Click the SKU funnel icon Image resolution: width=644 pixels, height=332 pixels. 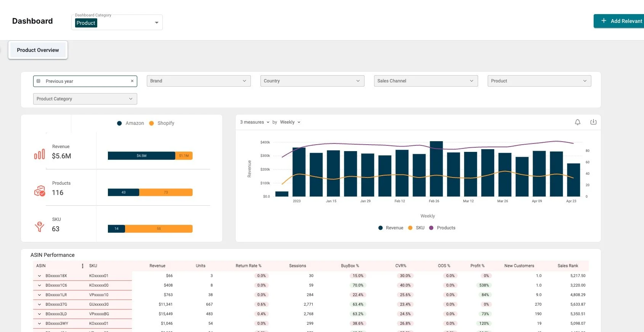[40, 227]
